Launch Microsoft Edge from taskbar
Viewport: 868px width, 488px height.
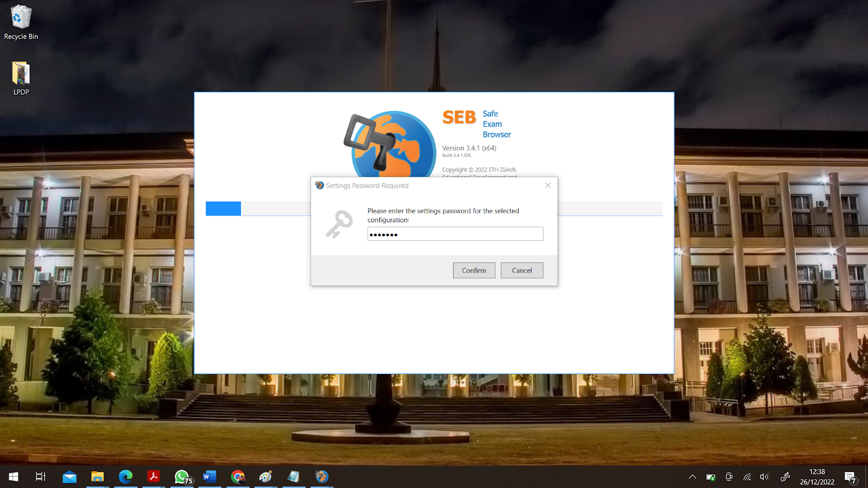pyautogui.click(x=126, y=477)
